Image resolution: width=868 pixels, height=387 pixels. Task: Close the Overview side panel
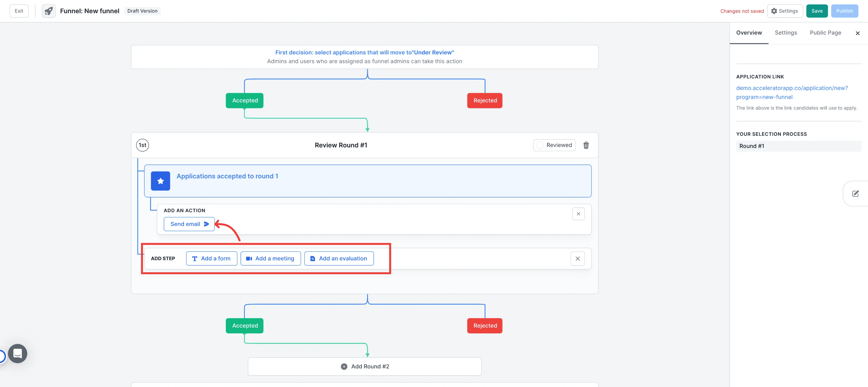click(858, 33)
